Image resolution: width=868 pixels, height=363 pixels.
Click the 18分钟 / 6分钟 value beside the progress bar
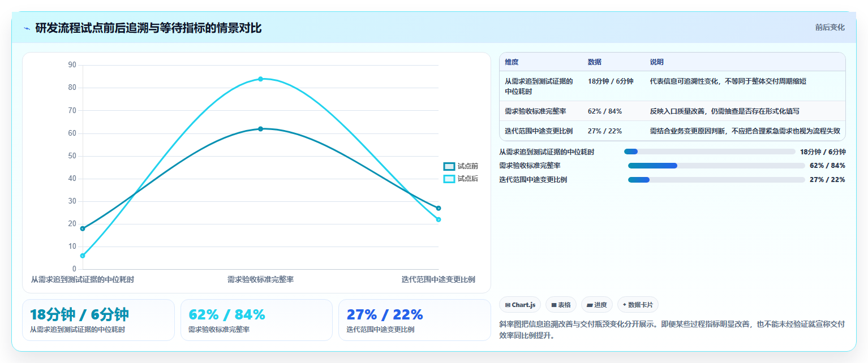coord(823,152)
